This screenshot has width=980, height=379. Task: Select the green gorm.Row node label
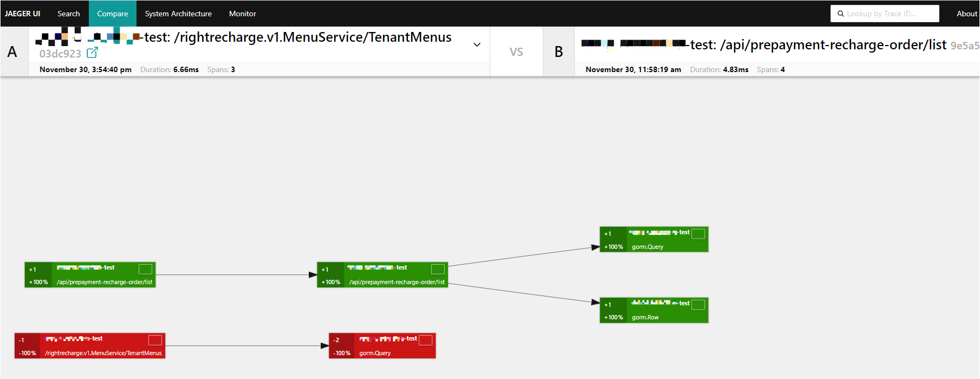(645, 317)
